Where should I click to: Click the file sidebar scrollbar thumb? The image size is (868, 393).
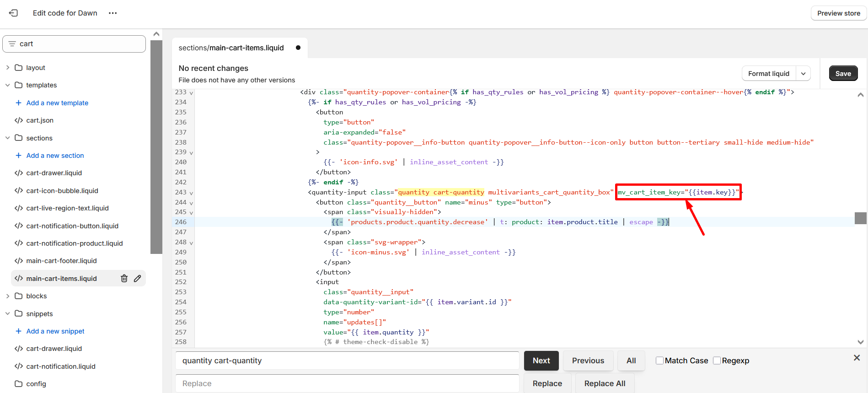coord(156,146)
